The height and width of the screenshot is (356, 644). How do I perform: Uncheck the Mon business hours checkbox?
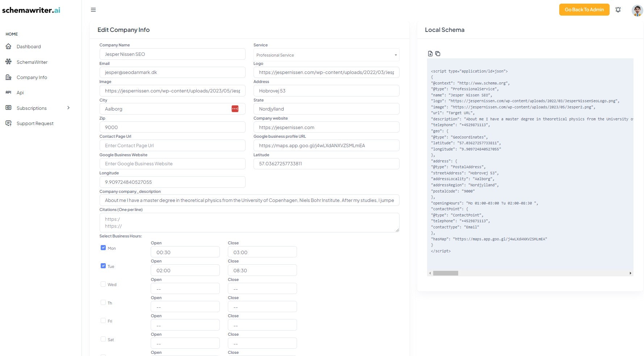point(103,248)
